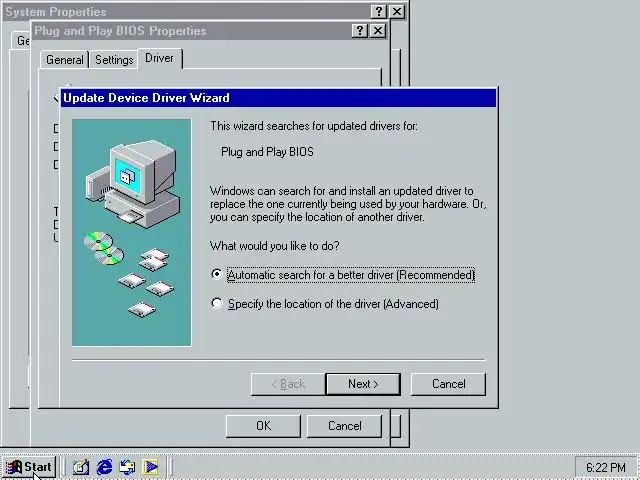Screen dimensions: 640x480
Task: Switch to the Settings tab in BIOS Properties
Action: [114, 60]
